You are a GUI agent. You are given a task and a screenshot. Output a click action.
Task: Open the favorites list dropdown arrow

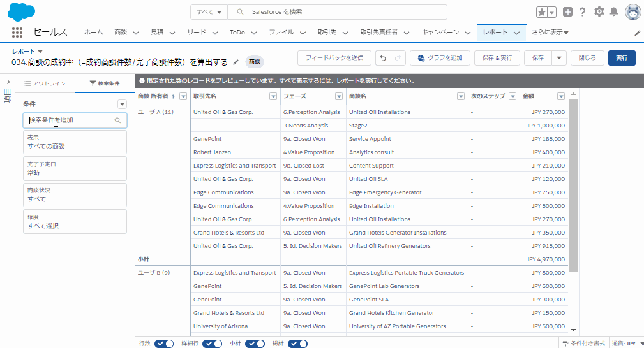552,12
